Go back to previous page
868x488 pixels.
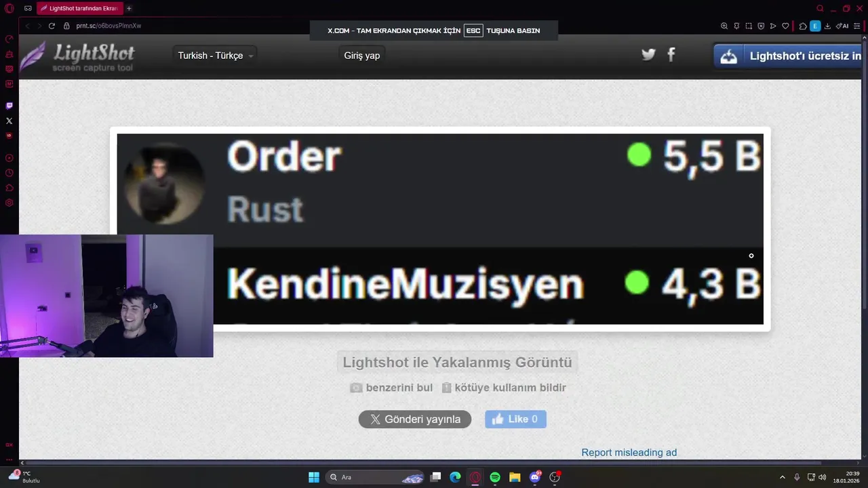click(x=27, y=26)
